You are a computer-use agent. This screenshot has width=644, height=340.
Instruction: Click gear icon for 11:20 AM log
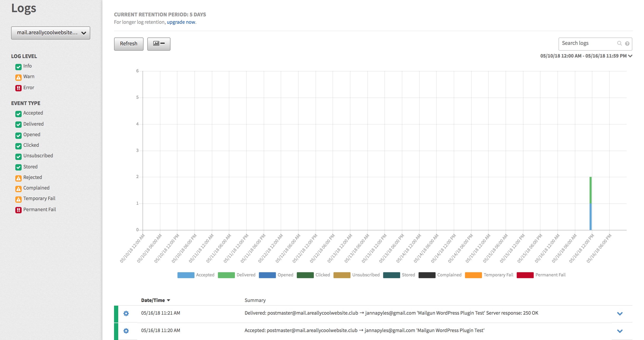click(x=126, y=331)
